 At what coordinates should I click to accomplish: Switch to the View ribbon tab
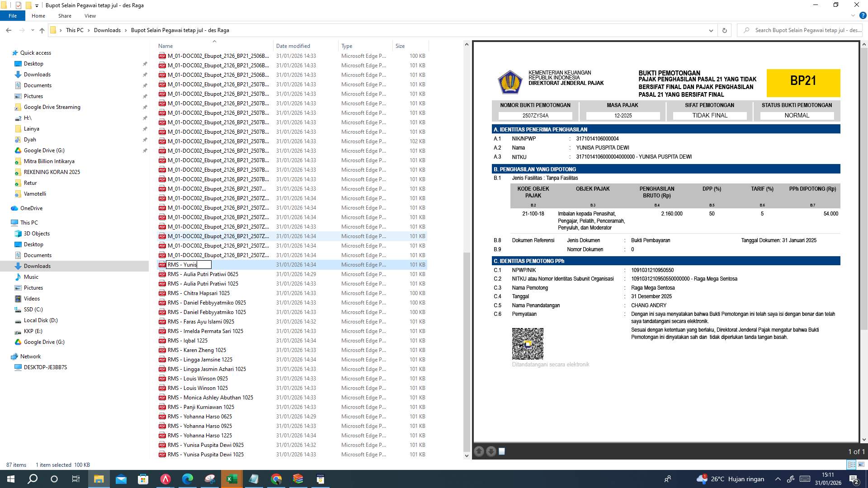point(90,15)
